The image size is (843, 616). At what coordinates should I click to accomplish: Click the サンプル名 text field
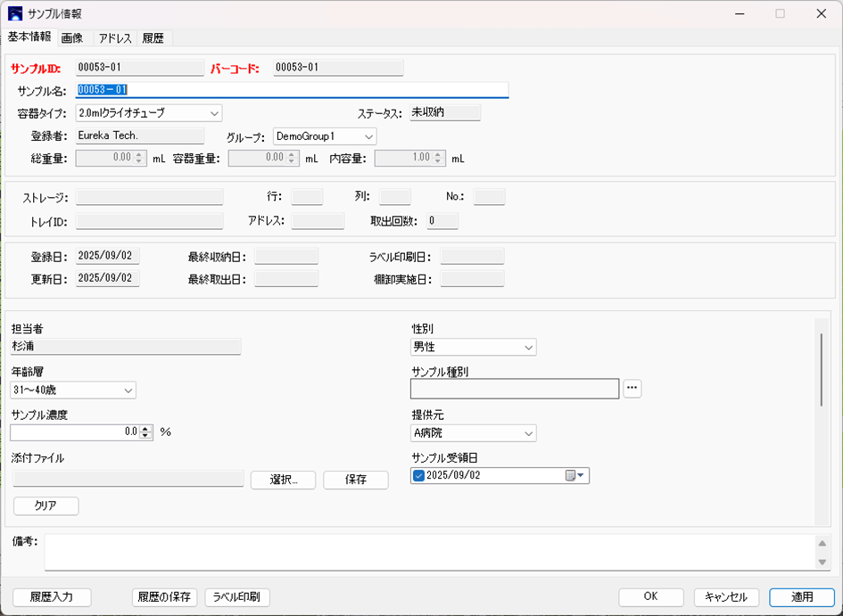coord(292,89)
